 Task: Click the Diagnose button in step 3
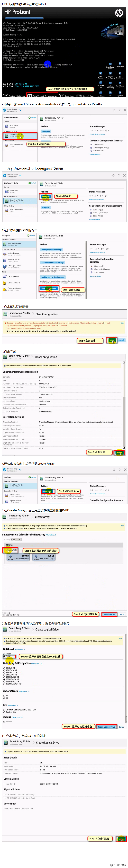pos(46,208)
